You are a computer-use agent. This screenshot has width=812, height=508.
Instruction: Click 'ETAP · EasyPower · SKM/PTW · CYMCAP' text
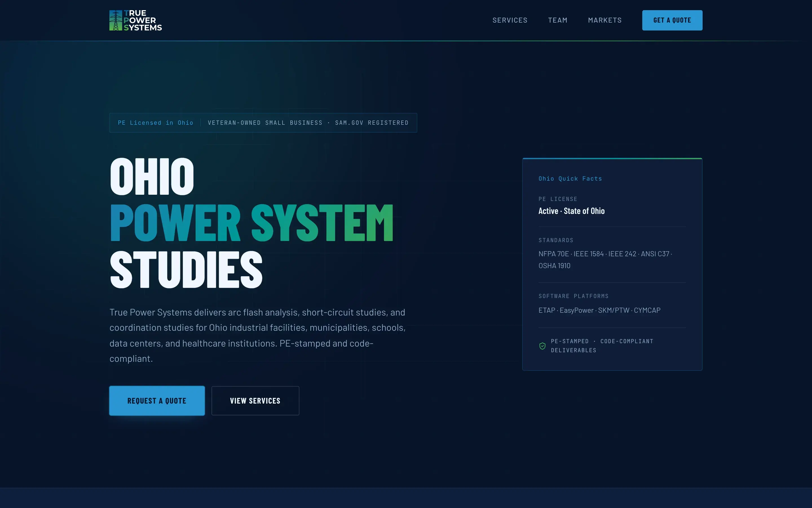[x=599, y=310]
